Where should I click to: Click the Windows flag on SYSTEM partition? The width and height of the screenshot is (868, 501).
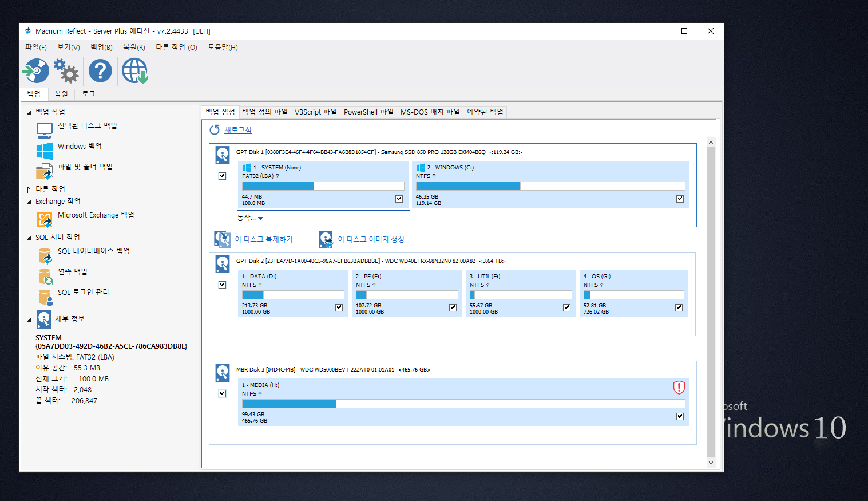247,168
